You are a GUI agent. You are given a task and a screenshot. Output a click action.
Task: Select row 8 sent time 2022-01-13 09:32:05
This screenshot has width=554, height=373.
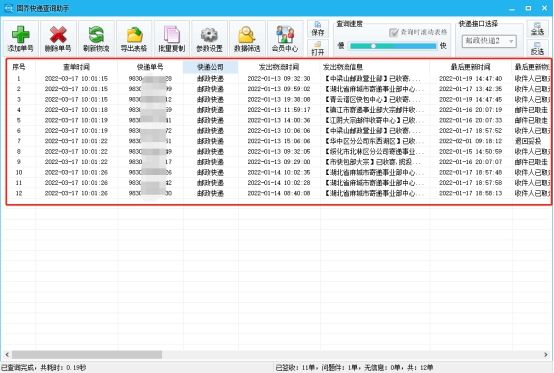[x=279, y=152]
